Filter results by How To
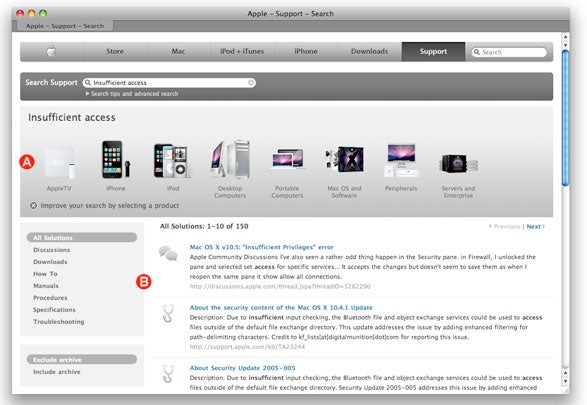The height and width of the screenshot is (405, 587). [45, 274]
